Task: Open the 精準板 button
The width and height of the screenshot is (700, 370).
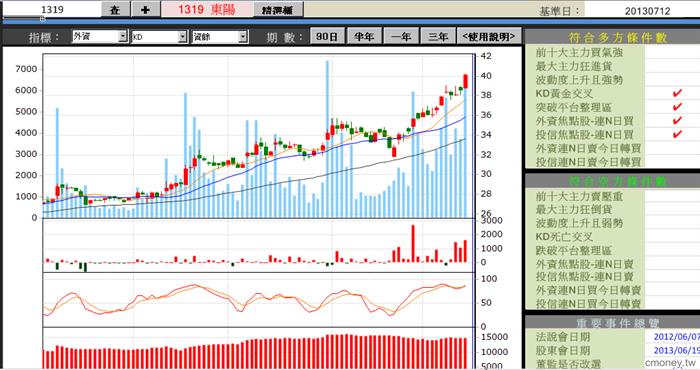Action: pos(278,9)
